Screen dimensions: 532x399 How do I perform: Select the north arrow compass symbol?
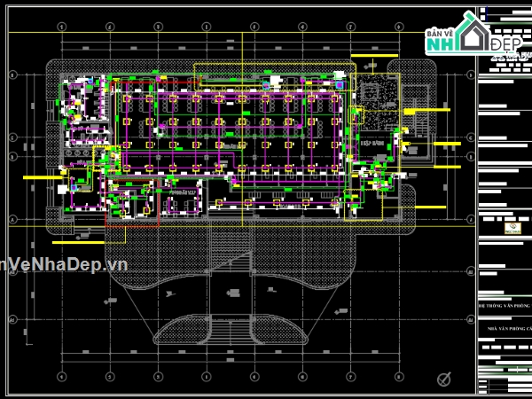click(444, 379)
